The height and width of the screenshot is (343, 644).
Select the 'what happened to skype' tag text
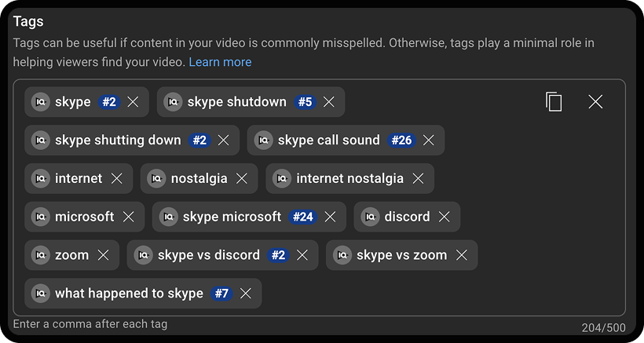point(130,294)
